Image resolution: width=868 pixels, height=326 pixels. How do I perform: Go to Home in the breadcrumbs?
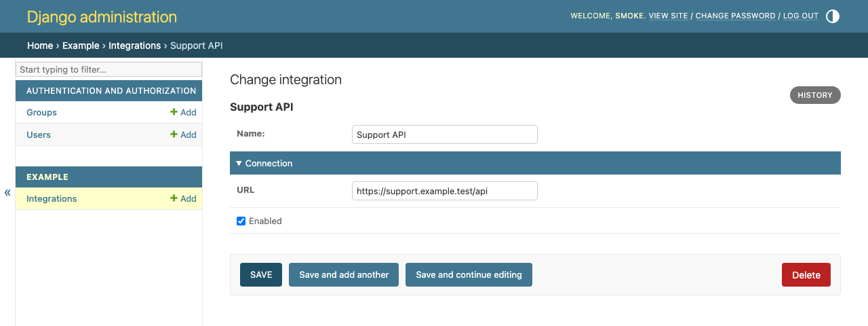(x=40, y=46)
